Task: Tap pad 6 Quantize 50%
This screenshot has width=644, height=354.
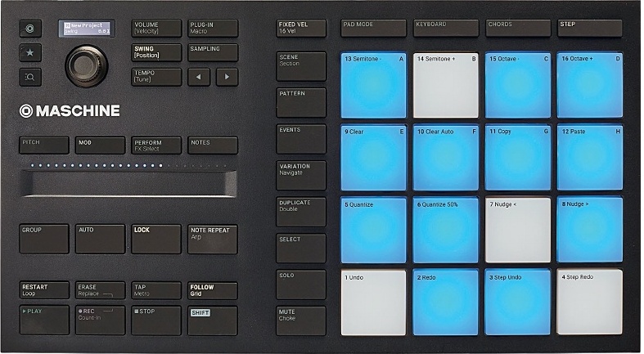Action: [446, 230]
